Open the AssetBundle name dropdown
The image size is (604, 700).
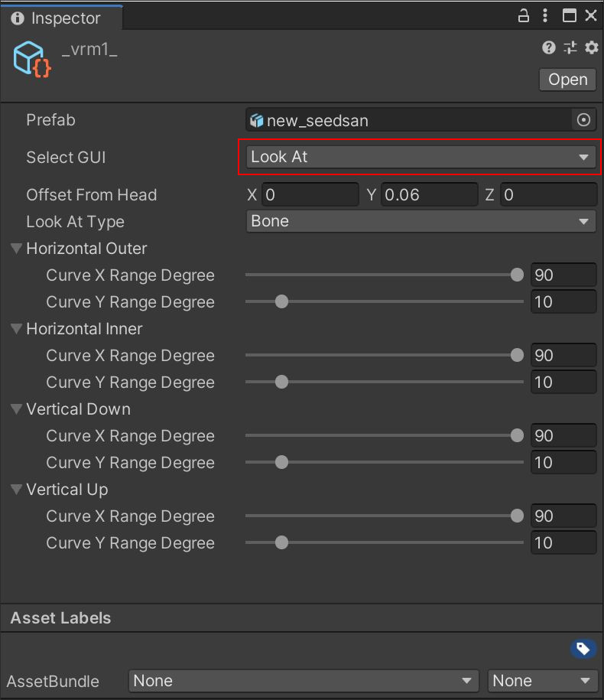[303, 680]
